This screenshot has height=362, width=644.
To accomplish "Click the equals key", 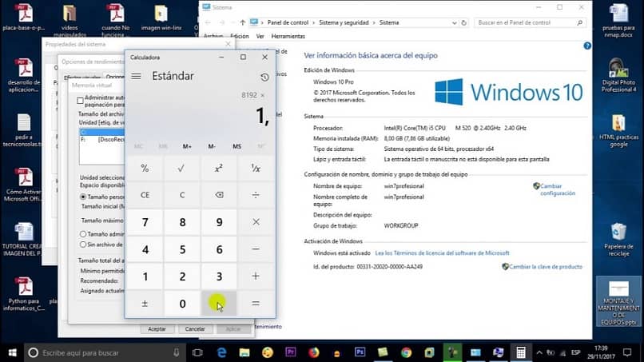I will point(256,303).
